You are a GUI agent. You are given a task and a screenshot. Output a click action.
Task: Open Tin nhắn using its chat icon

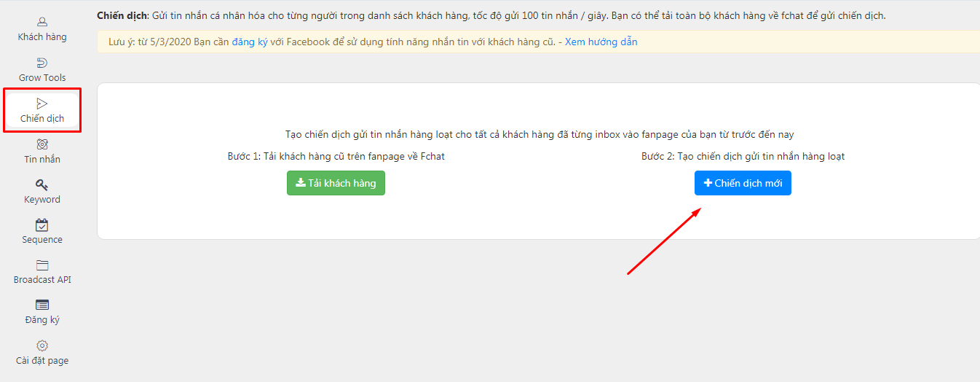coord(42,144)
